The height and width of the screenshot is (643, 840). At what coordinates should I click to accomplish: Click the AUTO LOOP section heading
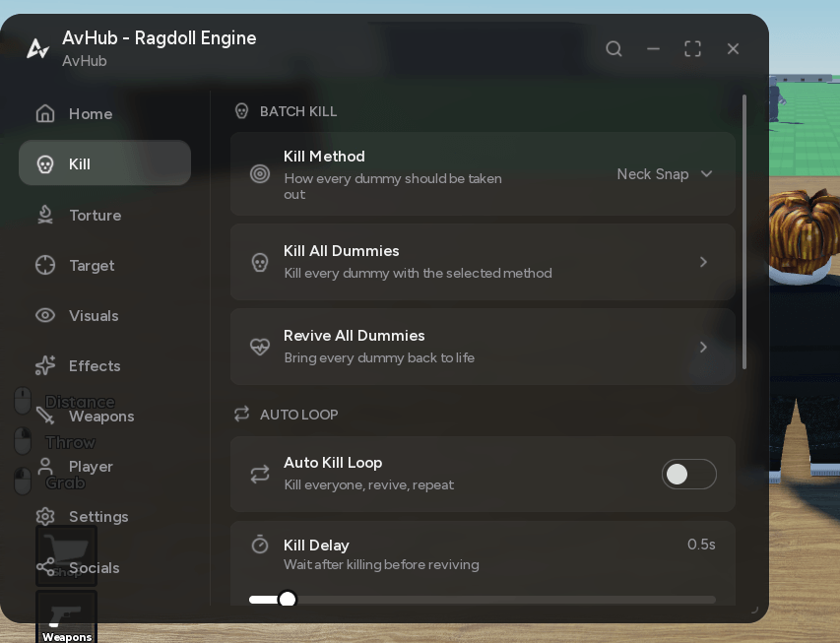click(299, 415)
